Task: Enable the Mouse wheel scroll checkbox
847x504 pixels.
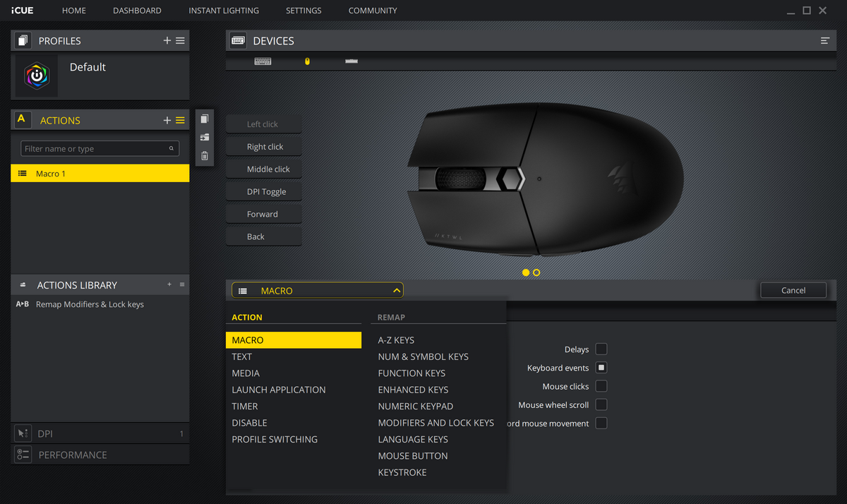Action: coord(601,404)
